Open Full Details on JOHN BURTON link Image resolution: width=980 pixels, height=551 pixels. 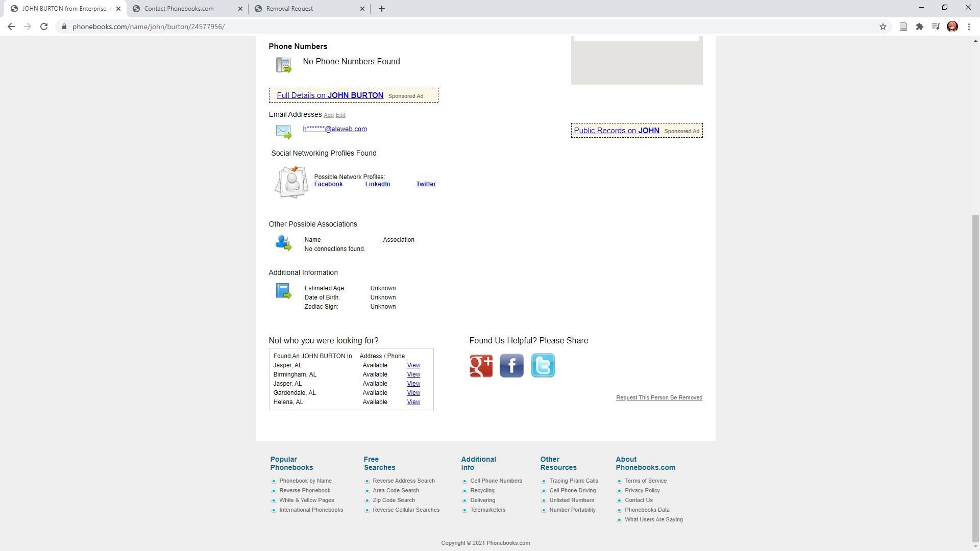pyautogui.click(x=330, y=95)
